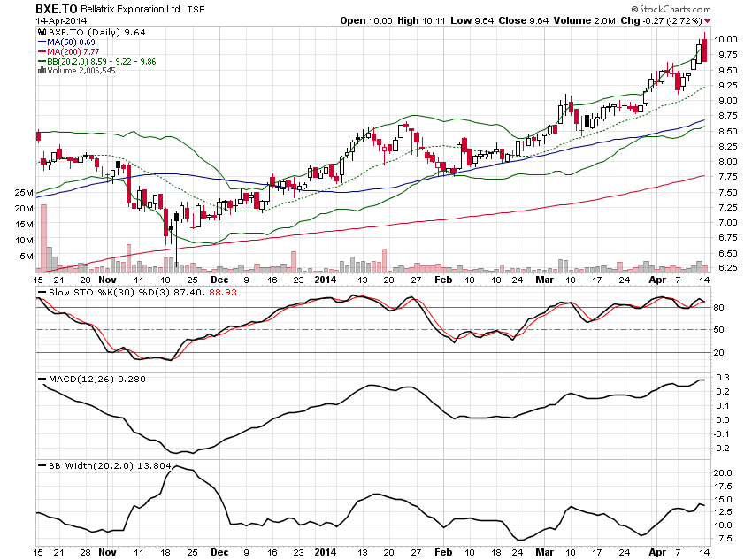Click the 0.3 level on MACD axis
This screenshot has width=752, height=560.
(723, 378)
